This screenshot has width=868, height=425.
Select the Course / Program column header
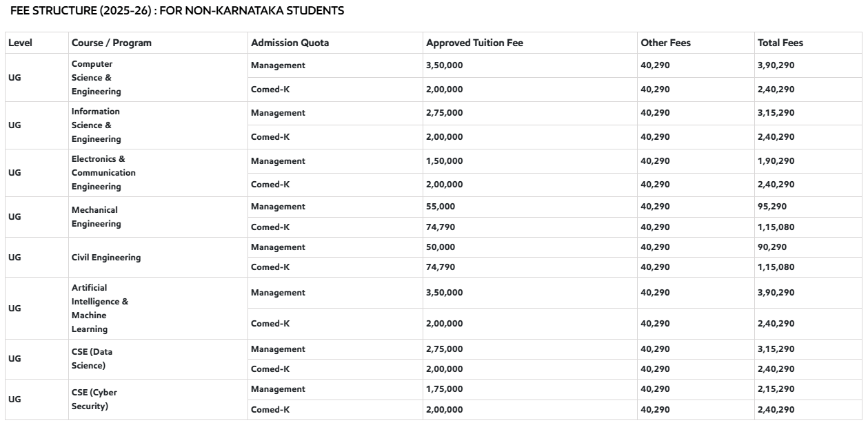coord(112,43)
